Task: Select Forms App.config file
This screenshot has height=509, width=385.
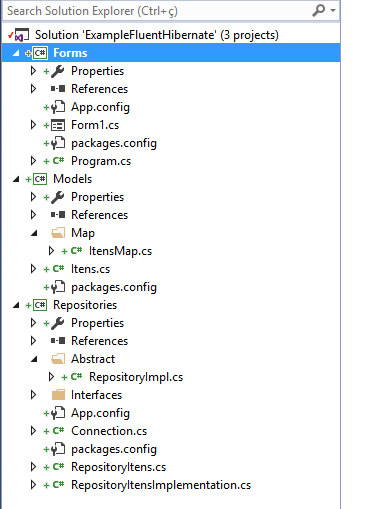Action: click(x=100, y=107)
